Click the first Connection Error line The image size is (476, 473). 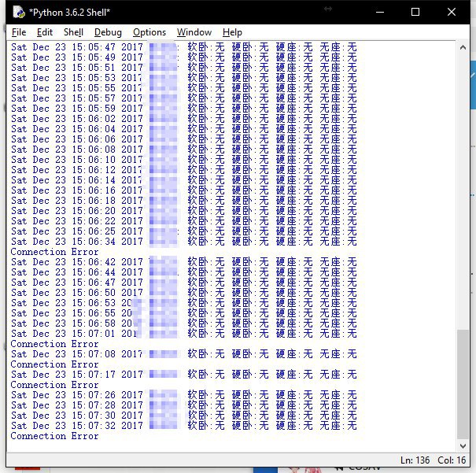55,252
